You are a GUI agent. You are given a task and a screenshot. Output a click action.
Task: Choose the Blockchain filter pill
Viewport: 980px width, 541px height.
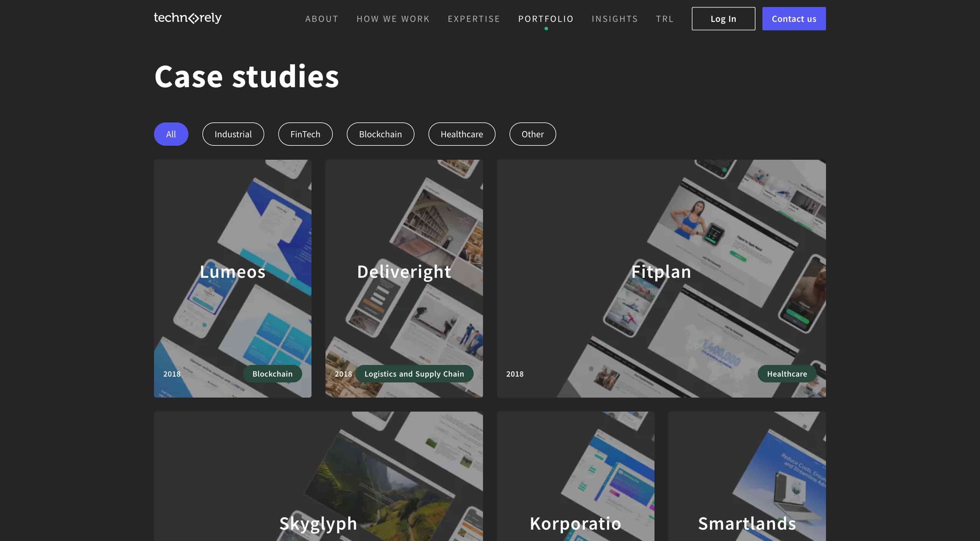click(380, 134)
